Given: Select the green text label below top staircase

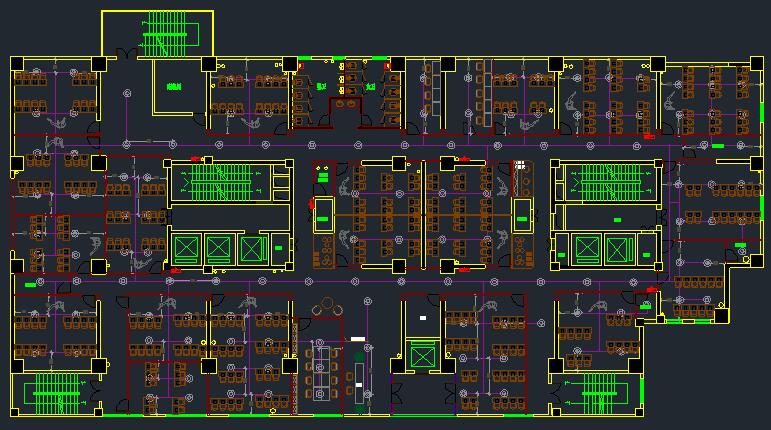Looking at the screenshot, I should pyautogui.click(x=174, y=88).
